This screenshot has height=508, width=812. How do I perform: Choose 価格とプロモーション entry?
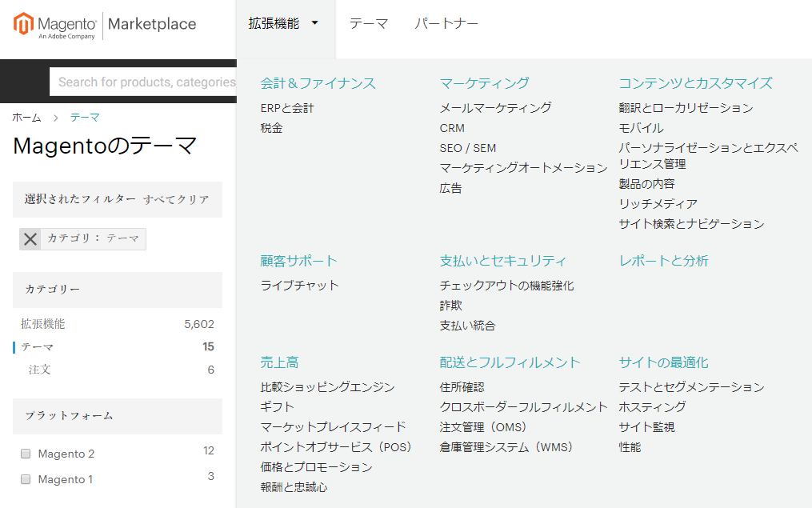click(x=316, y=467)
